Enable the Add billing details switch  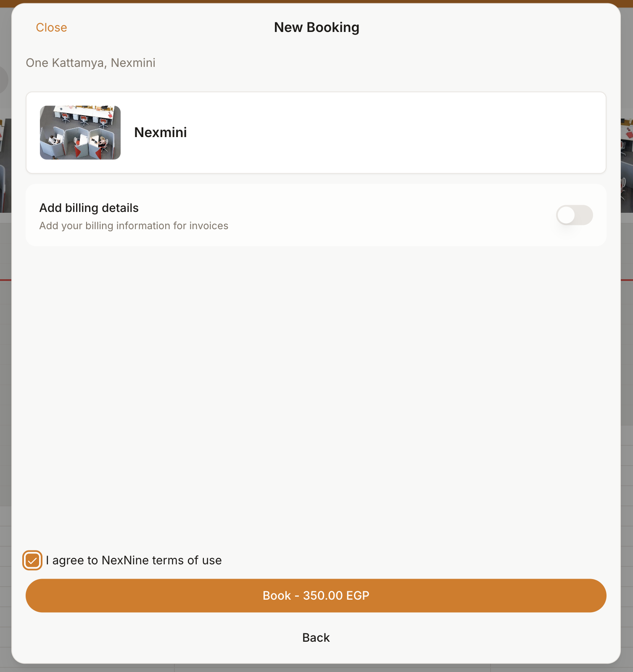pos(574,215)
